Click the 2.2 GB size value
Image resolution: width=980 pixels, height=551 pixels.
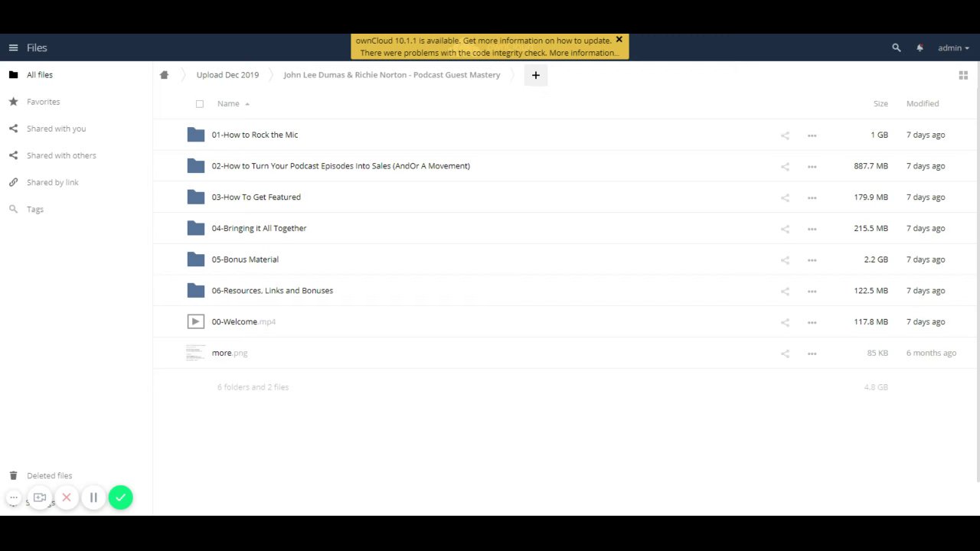click(x=876, y=259)
